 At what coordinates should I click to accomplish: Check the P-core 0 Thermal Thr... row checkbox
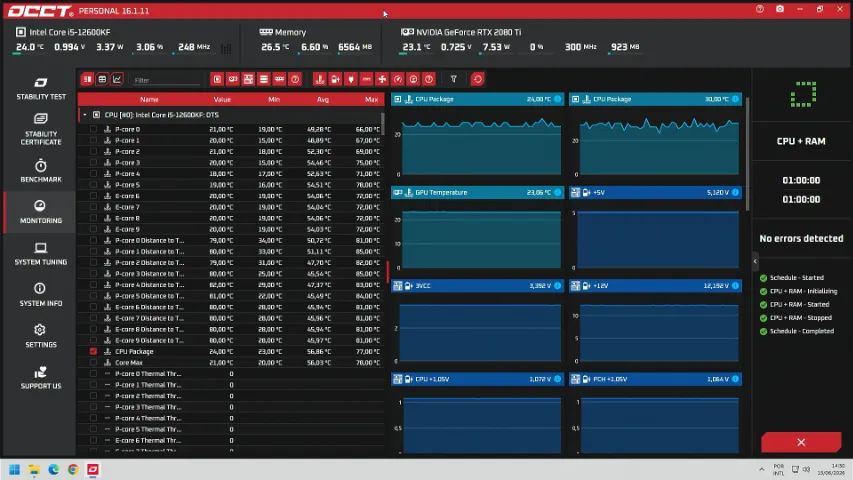(93, 374)
